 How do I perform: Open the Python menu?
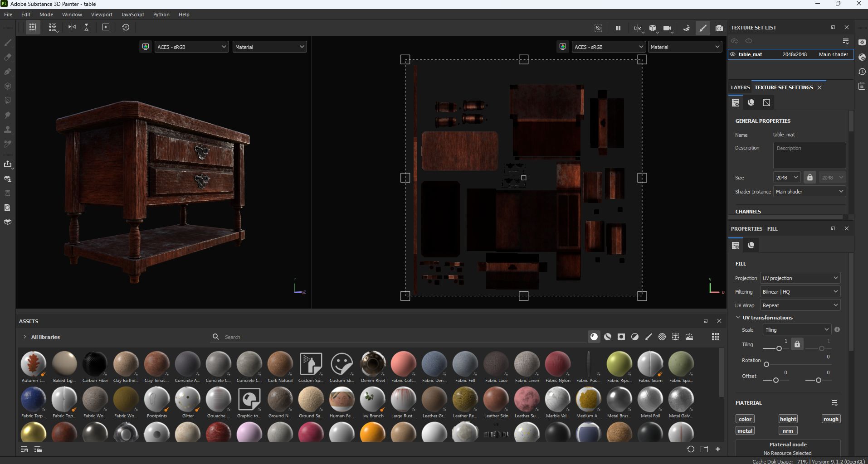[x=161, y=14]
